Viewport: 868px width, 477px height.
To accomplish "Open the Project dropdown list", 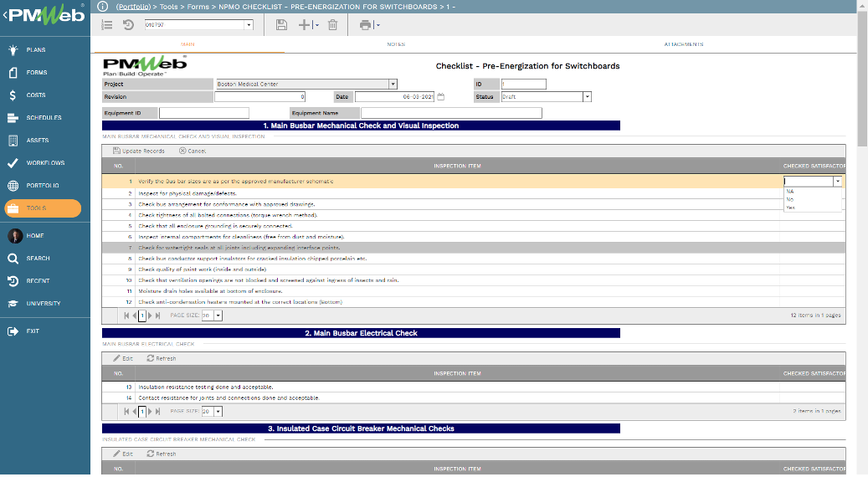I will (393, 85).
